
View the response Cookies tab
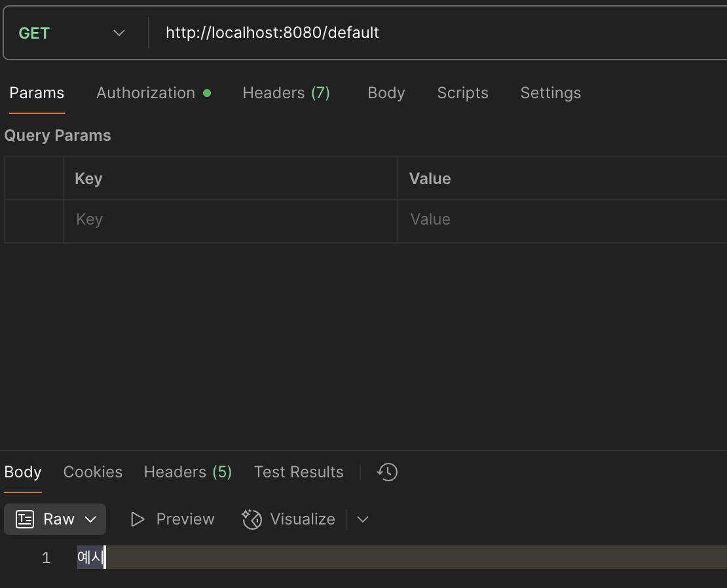point(93,472)
